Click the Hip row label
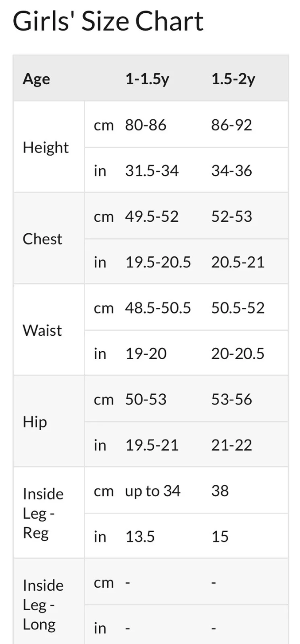The image size is (300, 644). (35, 422)
